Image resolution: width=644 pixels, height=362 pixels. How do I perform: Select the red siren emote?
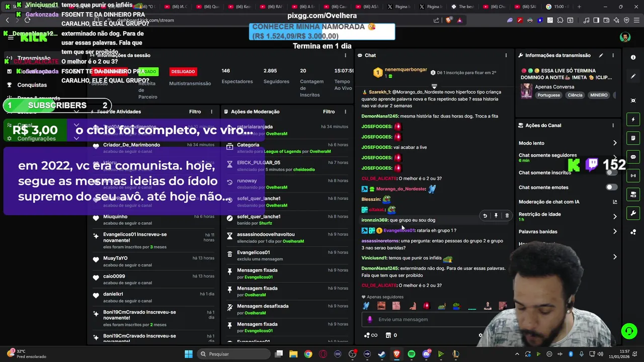427,306
